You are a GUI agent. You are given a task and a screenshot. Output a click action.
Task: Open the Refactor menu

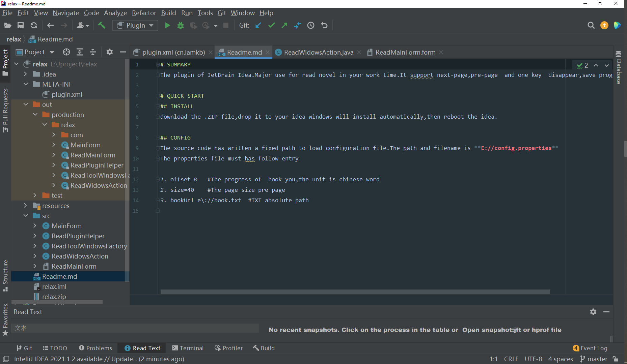pos(144,13)
